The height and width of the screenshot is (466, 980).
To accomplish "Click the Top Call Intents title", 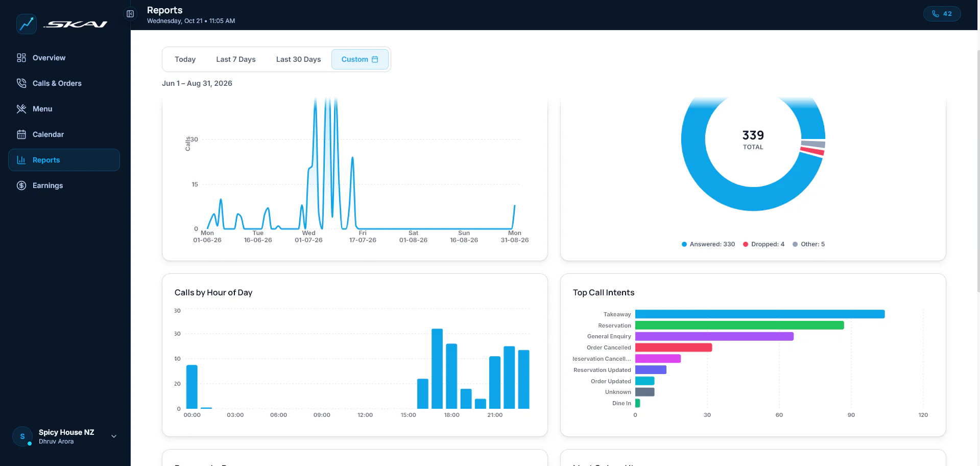I will (x=604, y=292).
